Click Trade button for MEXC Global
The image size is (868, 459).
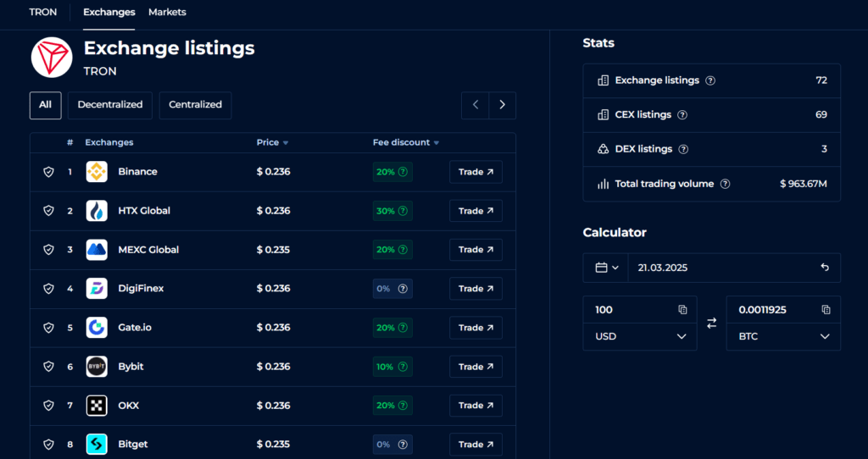coord(476,250)
